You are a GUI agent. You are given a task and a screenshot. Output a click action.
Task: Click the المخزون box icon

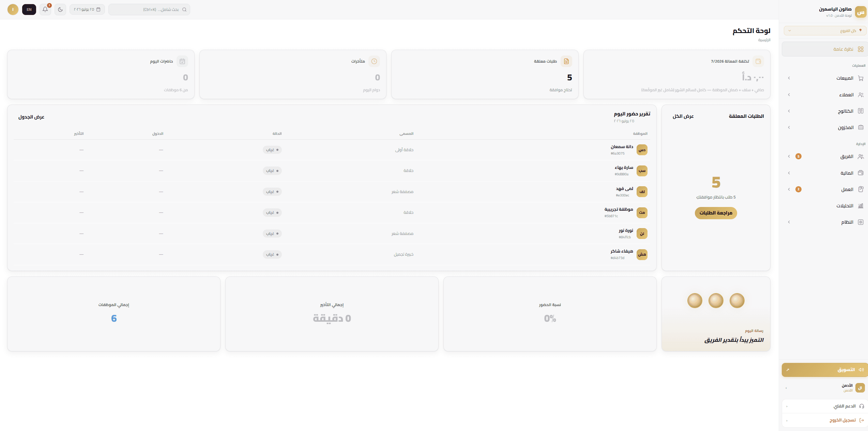pos(861,127)
